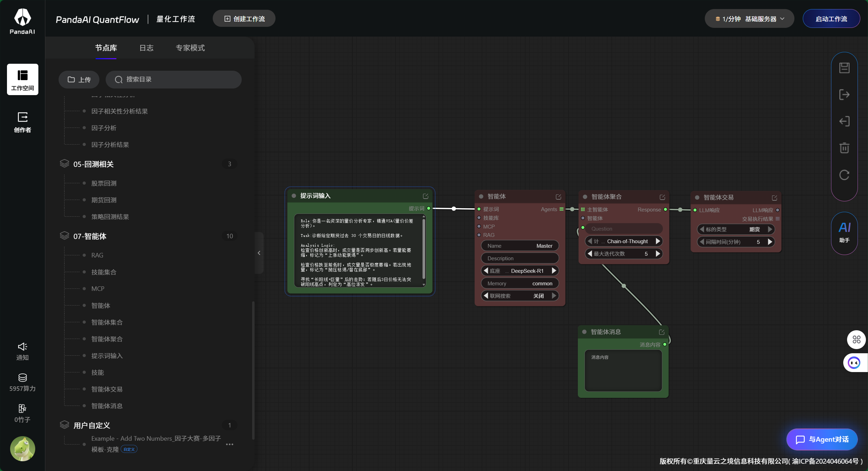Increase 最大迭代次数 with the right arrow

click(658, 254)
